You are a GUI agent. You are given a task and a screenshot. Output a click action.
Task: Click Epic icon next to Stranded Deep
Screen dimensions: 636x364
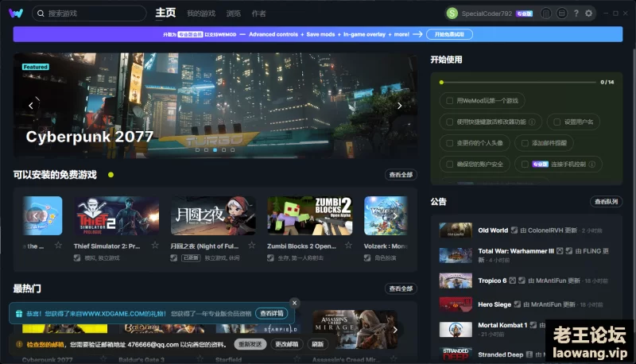point(529,354)
